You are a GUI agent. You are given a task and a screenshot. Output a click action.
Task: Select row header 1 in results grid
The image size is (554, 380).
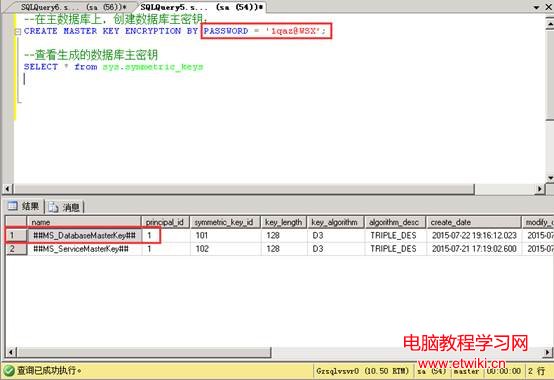(x=16, y=235)
